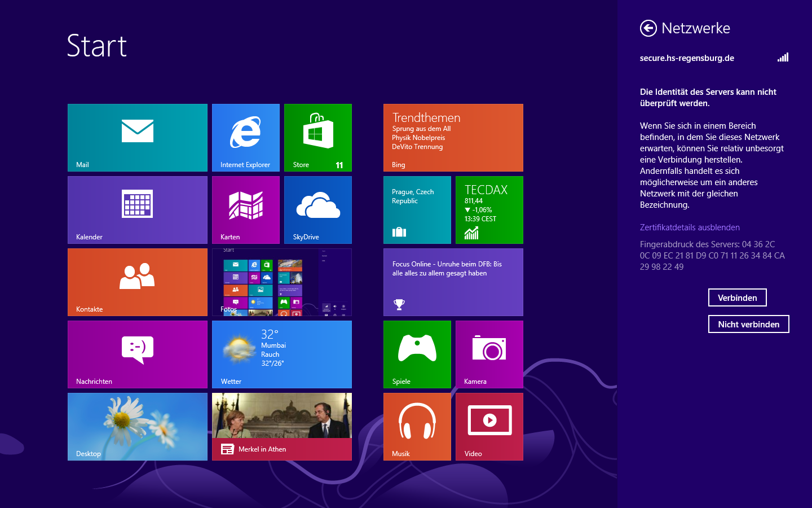The width and height of the screenshot is (812, 508).
Task: Click the Sprung aus dem All trend
Action: [x=421, y=129]
